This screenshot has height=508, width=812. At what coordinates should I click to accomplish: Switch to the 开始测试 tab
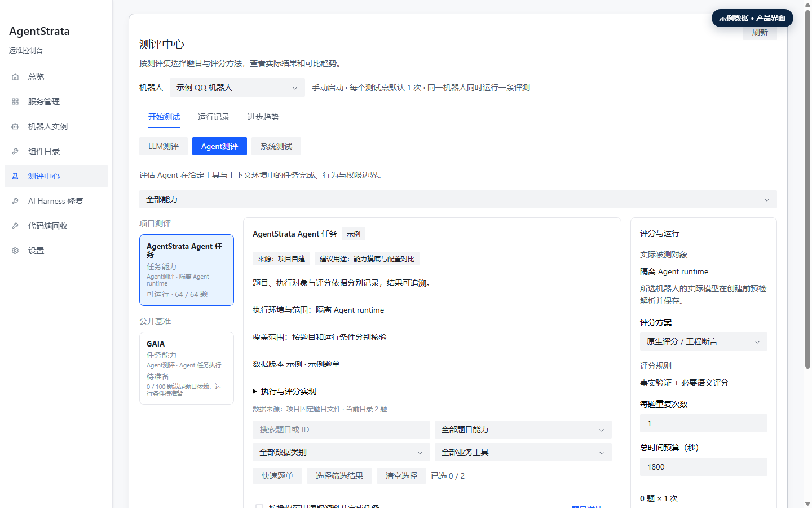point(164,117)
